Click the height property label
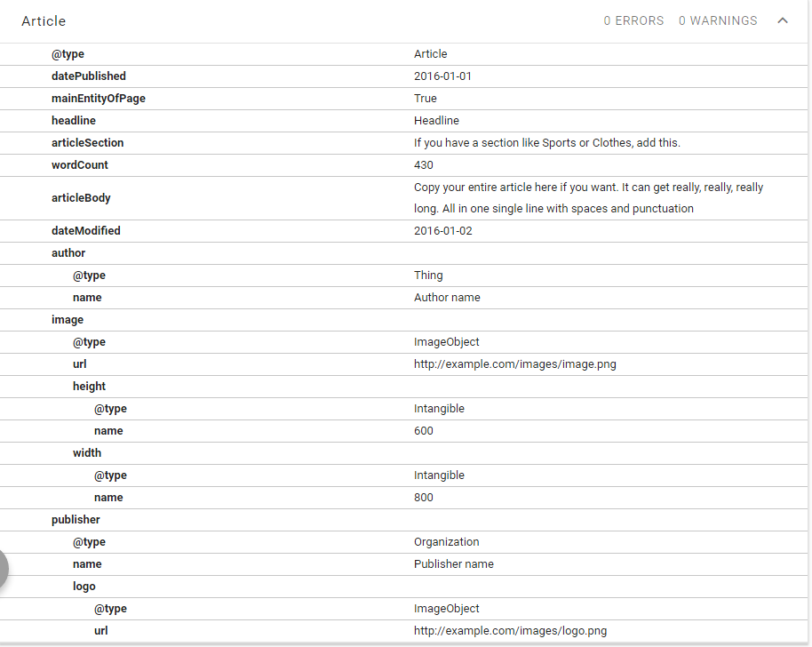Image resolution: width=812 pixels, height=647 pixels. point(89,387)
